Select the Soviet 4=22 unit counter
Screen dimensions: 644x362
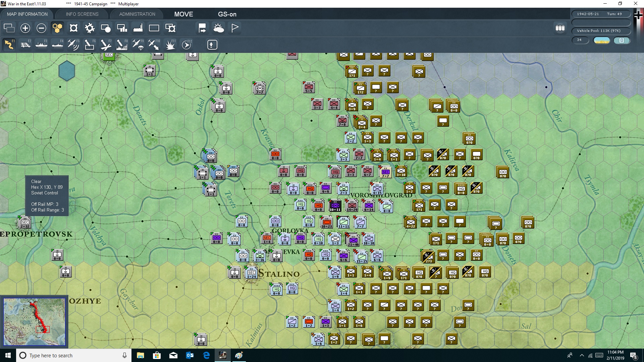coord(411,222)
